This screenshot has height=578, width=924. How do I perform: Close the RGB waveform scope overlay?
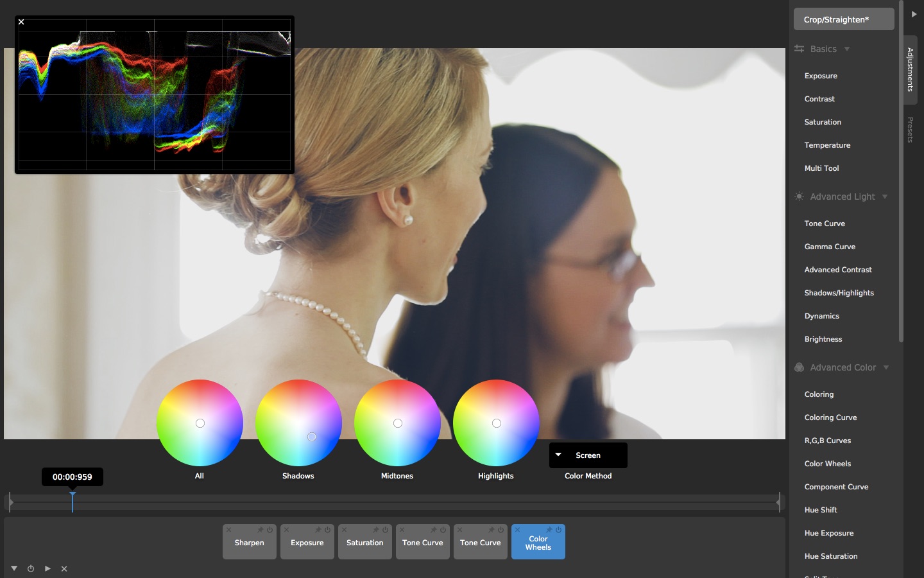point(21,22)
